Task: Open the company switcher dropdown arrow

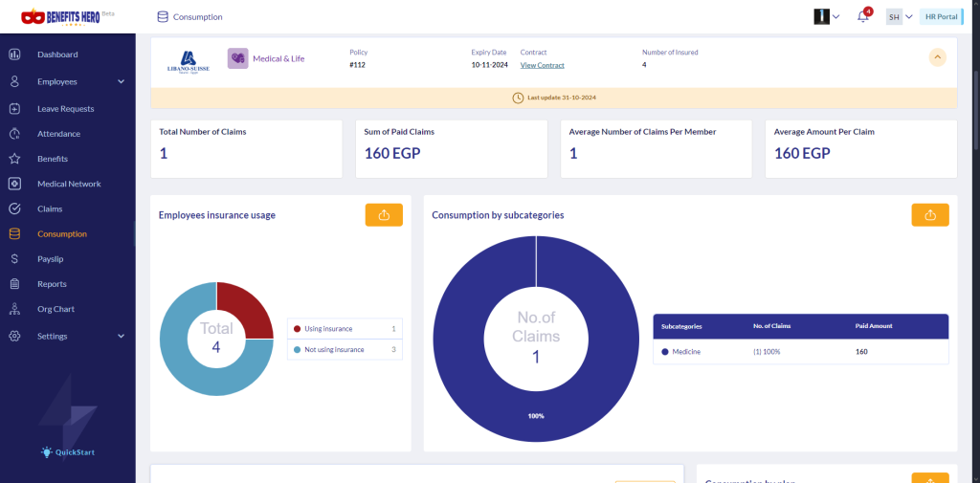Action: click(836, 17)
